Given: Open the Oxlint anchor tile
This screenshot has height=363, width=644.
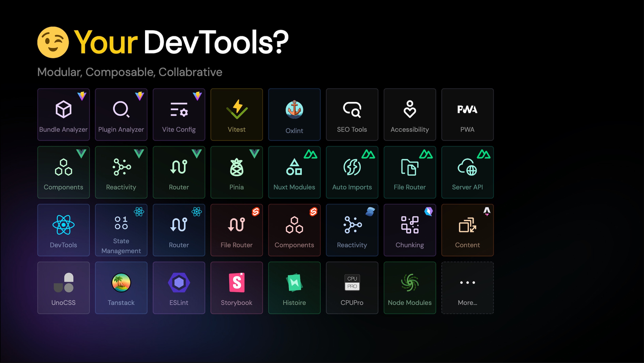Looking at the screenshot, I should (294, 114).
